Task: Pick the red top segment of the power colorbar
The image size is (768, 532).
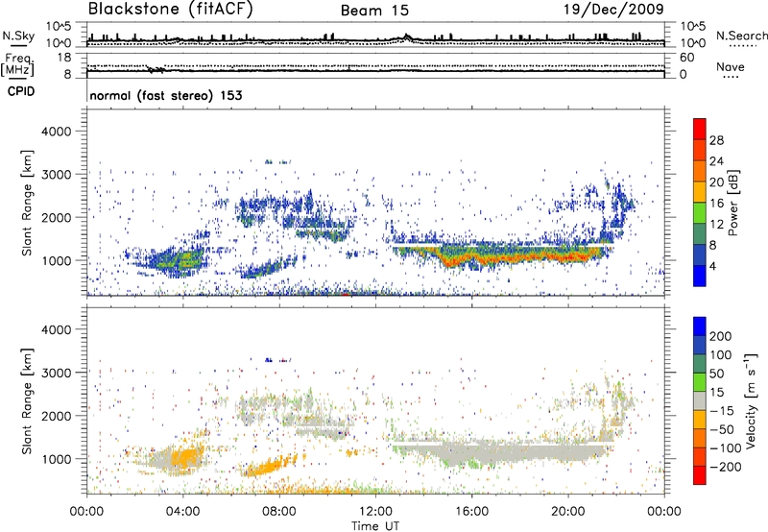Action: point(700,129)
